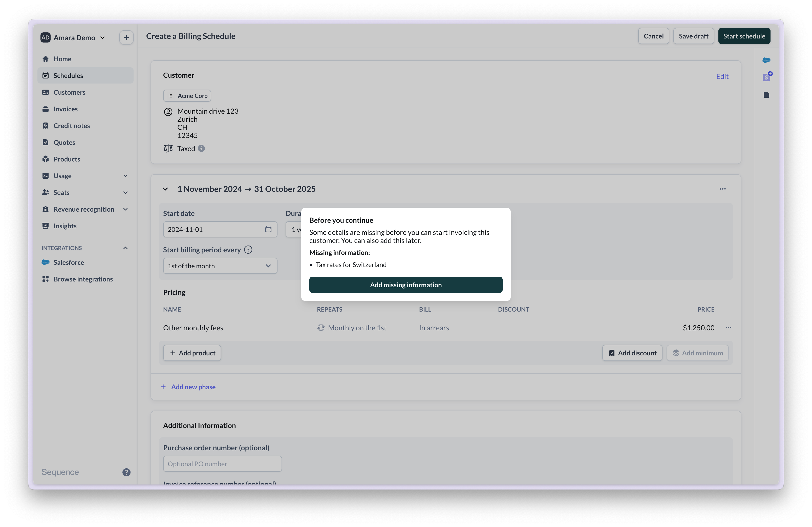Image resolution: width=812 pixels, height=527 pixels.
Task: Open the Duration dropdown
Action: coord(294,229)
